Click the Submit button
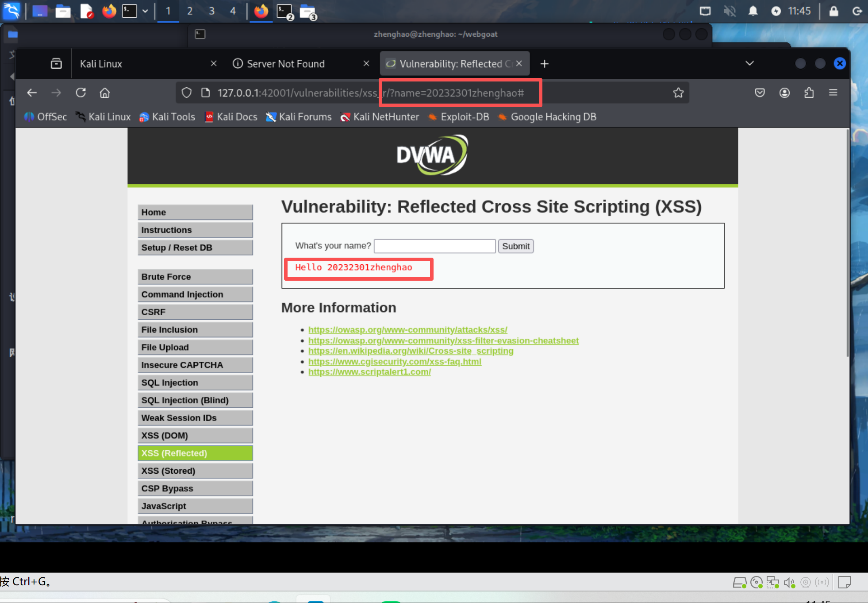The image size is (868, 603). pos(515,246)
